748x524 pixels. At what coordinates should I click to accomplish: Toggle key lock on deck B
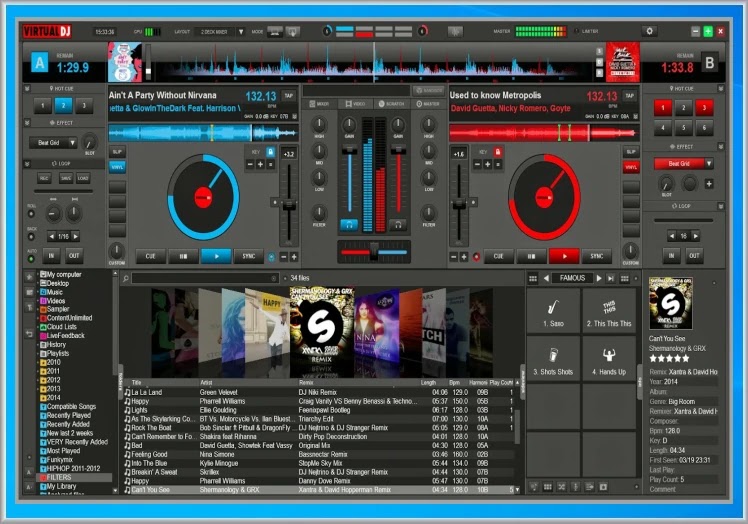pyautogui.click(x=498, y=152)
